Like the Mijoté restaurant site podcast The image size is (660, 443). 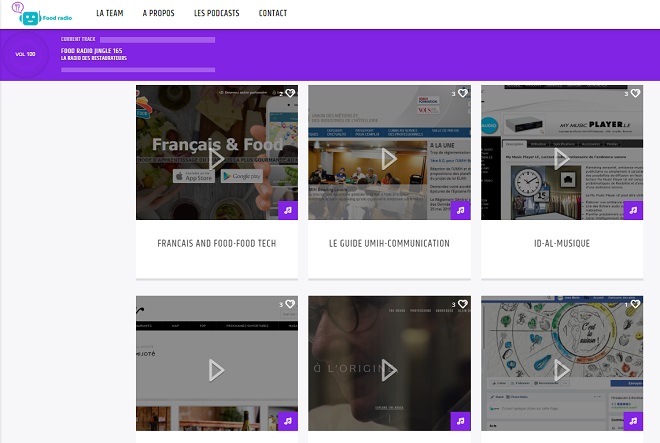tap(290, 304)
